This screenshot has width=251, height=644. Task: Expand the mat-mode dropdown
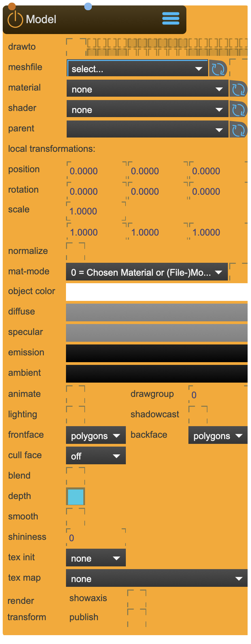147,272
